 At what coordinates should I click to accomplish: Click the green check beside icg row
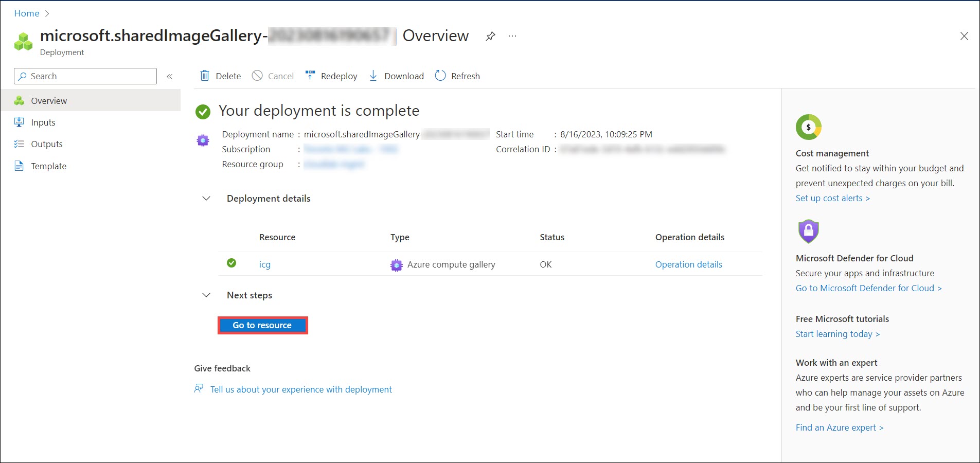[231, 263]
